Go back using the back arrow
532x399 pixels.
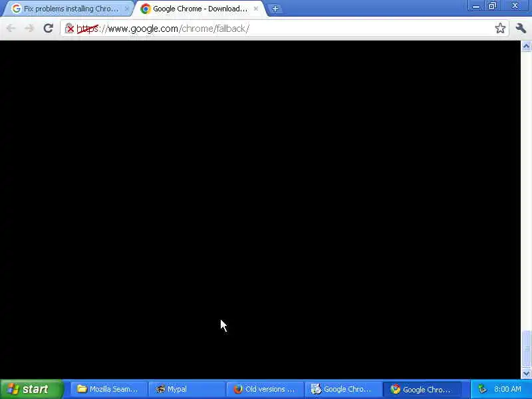(11, 28)
